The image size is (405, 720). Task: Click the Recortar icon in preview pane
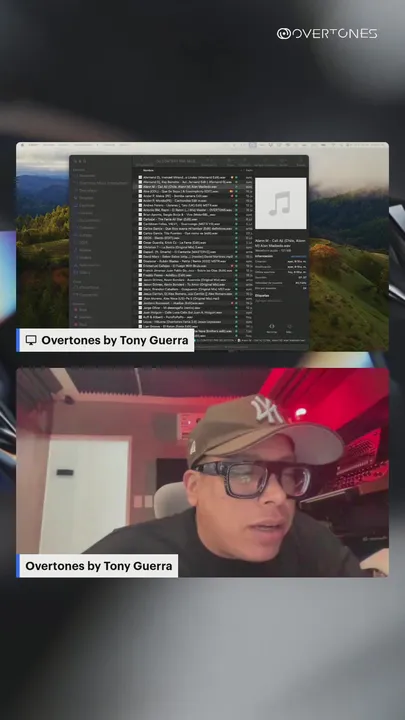click(272, 326)
